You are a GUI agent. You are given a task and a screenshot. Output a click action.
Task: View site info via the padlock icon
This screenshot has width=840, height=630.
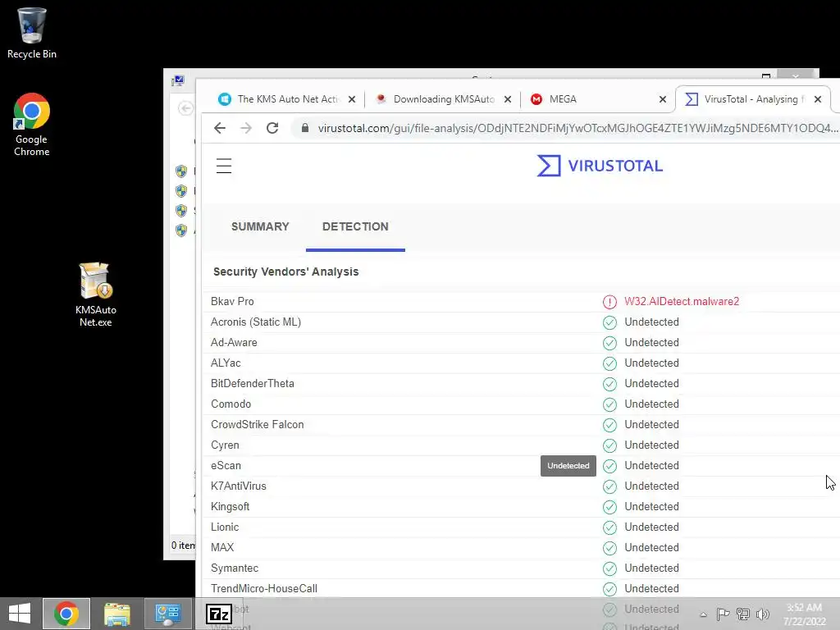(x=305, y=128)
